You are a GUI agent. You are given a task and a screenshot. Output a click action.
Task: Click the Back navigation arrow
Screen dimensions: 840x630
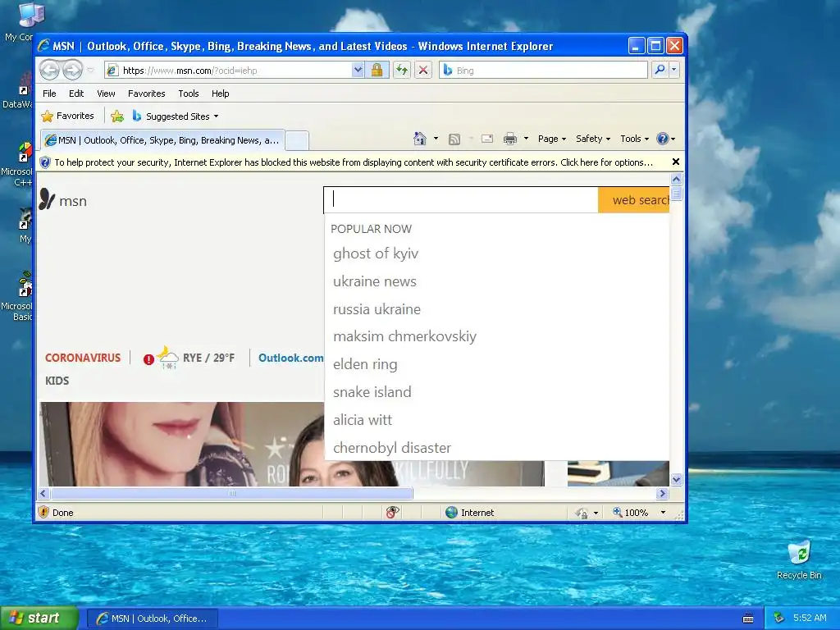pyautogui.click(x=50, y=71)
